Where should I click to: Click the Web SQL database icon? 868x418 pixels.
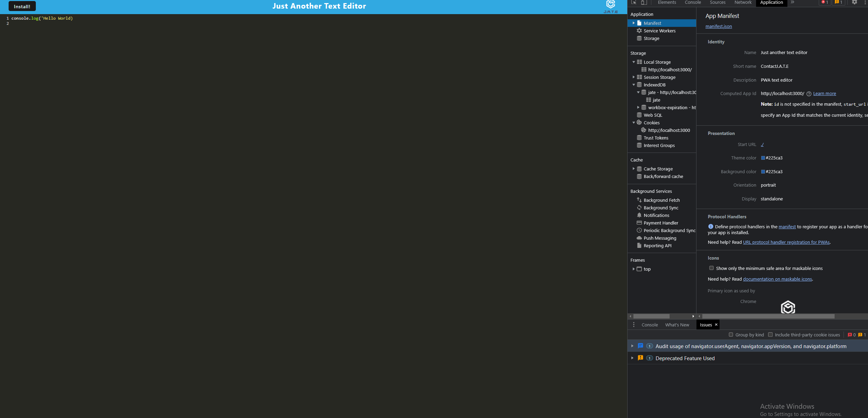[639, 115]
